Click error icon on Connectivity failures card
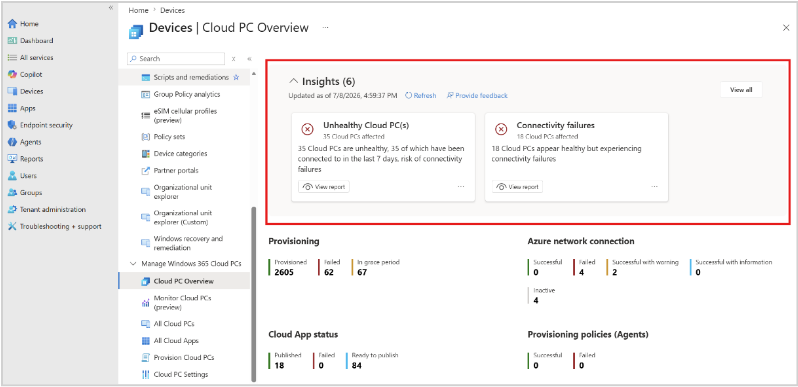The image size is (798, 387). click(501, 130)
